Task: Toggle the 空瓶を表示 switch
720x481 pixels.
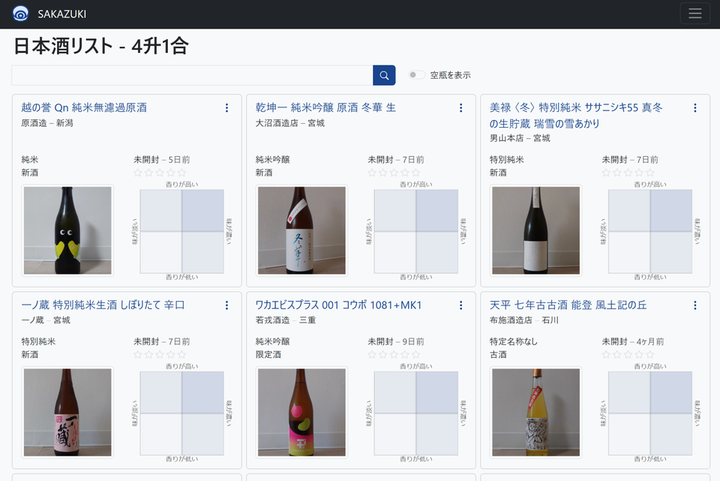Action: coord(417,75)
